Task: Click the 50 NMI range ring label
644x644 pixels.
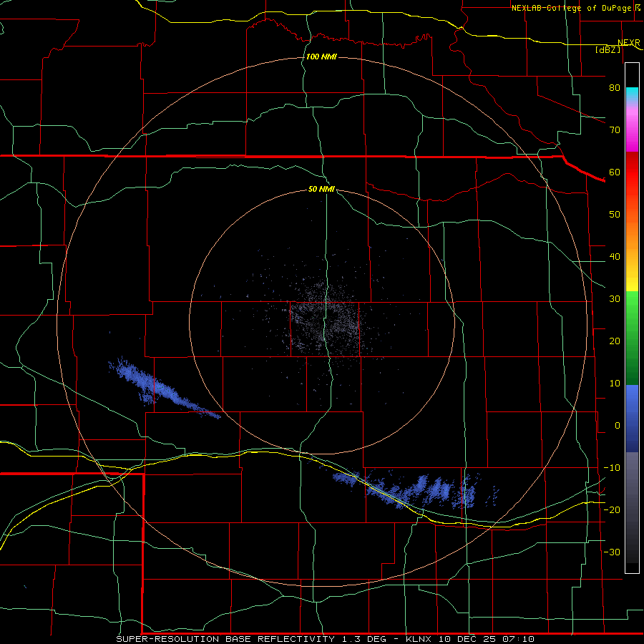Action: [x=321, y=190]
